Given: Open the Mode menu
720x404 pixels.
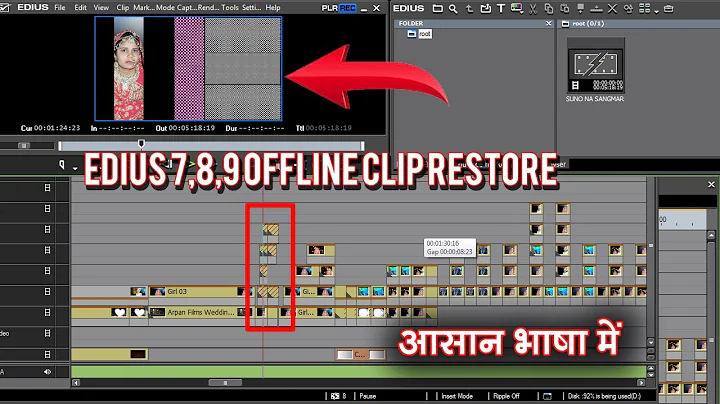Looking at the screenshot, I should (x=165, y=8).
